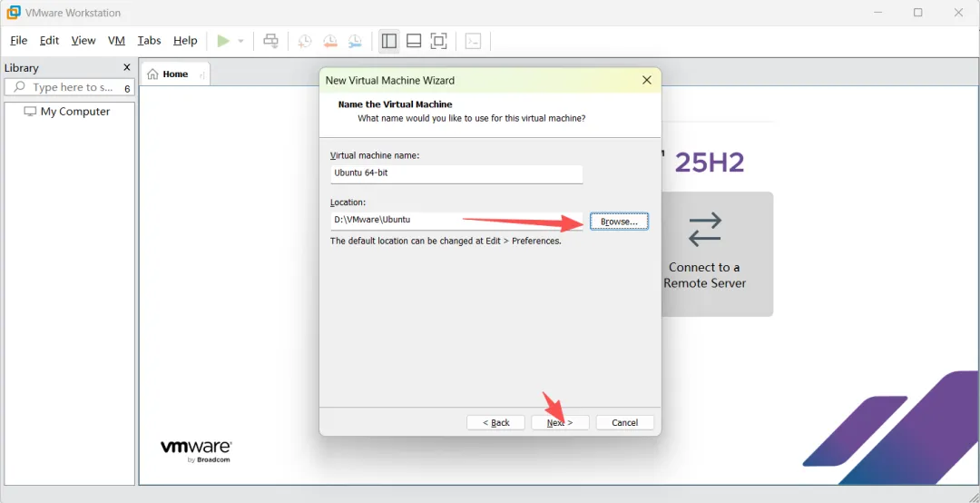Click the Cancel button in wizard

pyautogui.click(x=625, y=422)
